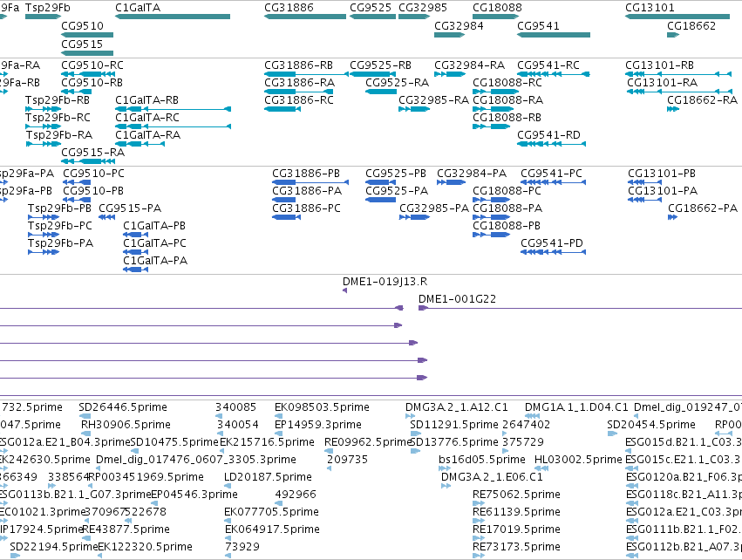Select transcript CG9541-RC
This screenshot has height=560, width=742.
(x=554, y=74)
